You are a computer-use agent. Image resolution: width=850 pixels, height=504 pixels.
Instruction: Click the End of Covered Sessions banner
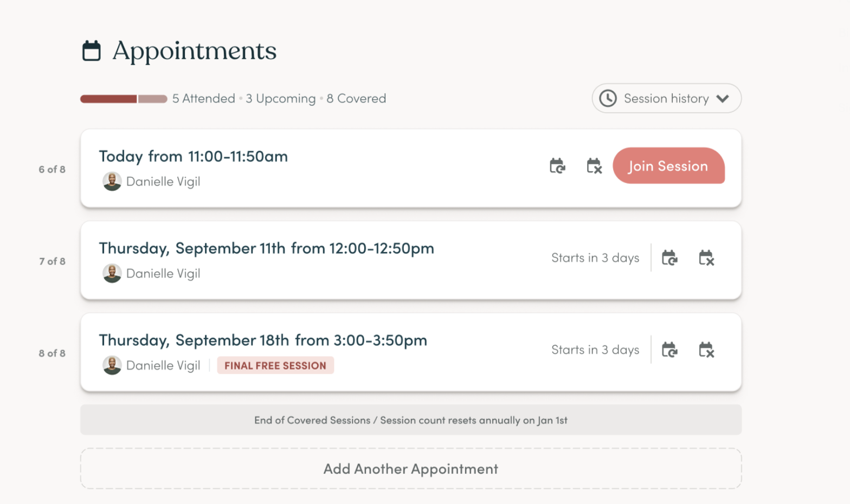[411, 420]
